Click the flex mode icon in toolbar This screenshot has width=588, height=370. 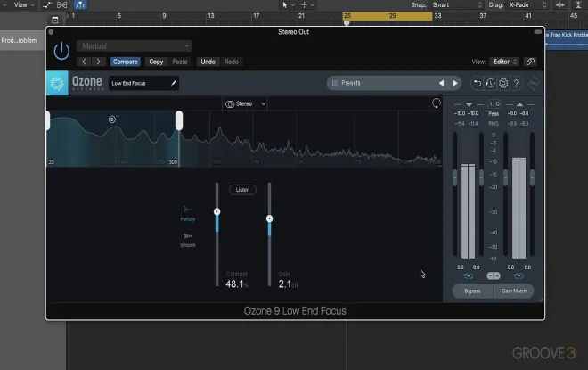(61, 4)
